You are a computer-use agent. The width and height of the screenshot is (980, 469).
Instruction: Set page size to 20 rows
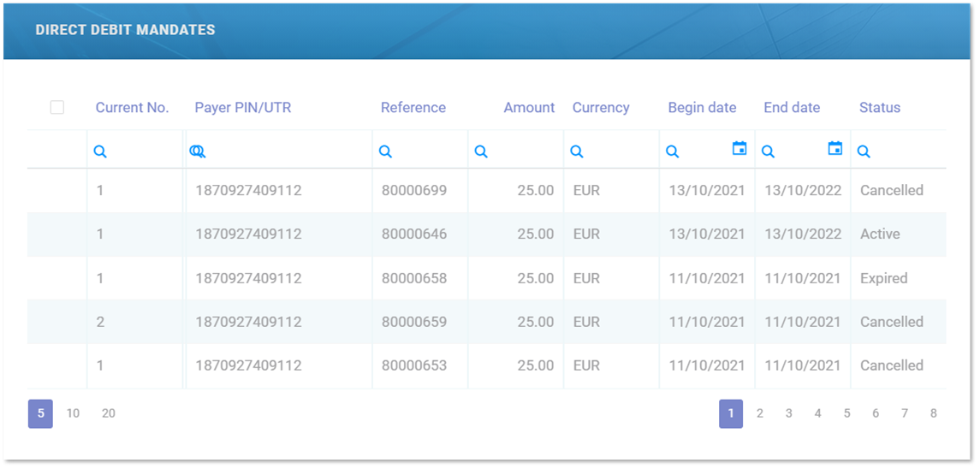click(x=109, y=413)
